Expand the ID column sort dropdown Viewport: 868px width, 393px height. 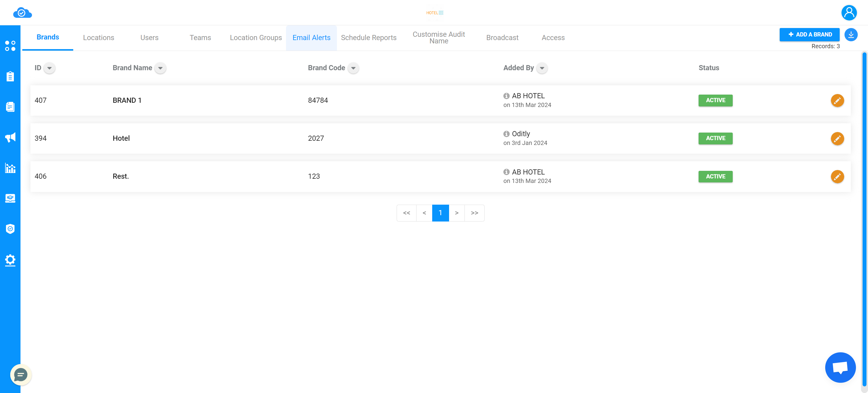pyautogui.click(x=49, y=68)
